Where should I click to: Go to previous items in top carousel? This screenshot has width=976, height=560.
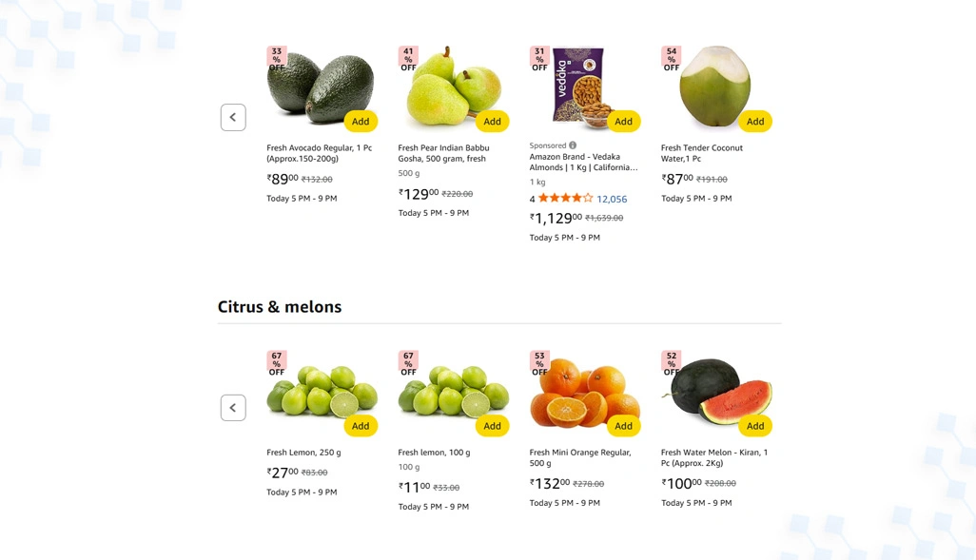click(233, 117)
